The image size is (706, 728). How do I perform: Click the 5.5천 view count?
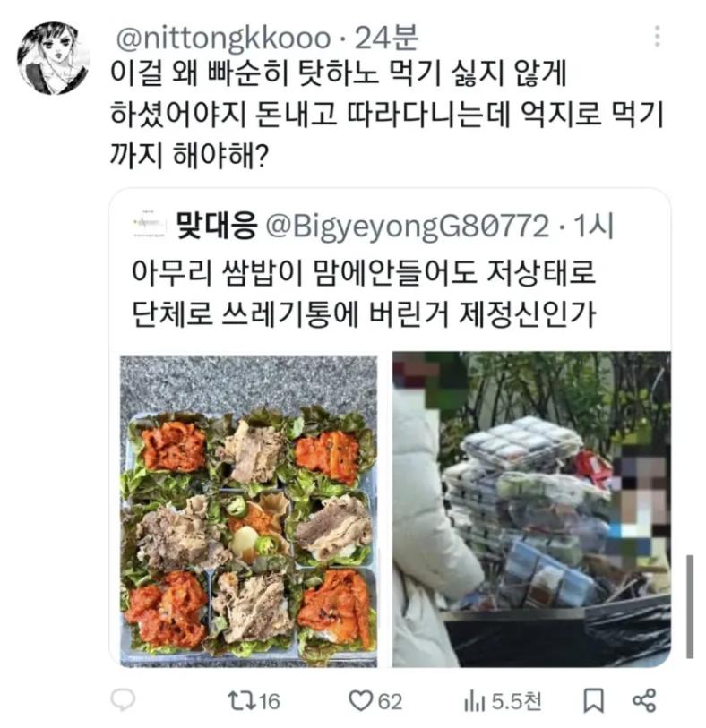pos(516,701)
